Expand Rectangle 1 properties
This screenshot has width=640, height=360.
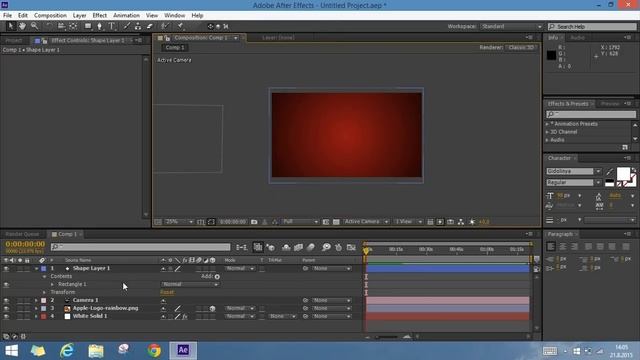tap(52, 284)
